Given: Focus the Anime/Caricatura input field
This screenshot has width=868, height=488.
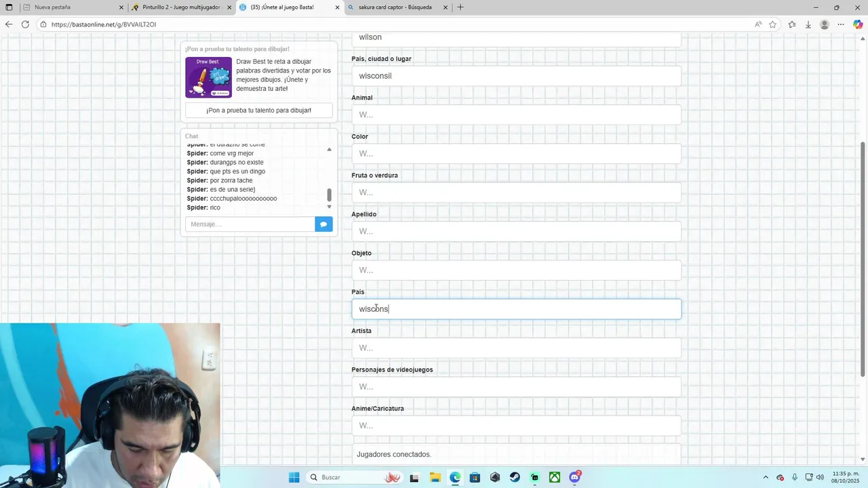Looking at the screenshot, I should point(517,426).
